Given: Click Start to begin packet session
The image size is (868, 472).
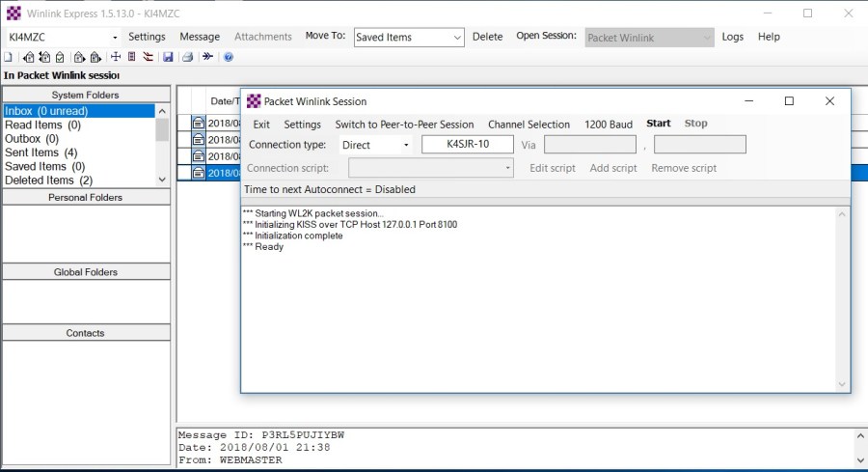Looking at the screenshot, I should point(659,124).
